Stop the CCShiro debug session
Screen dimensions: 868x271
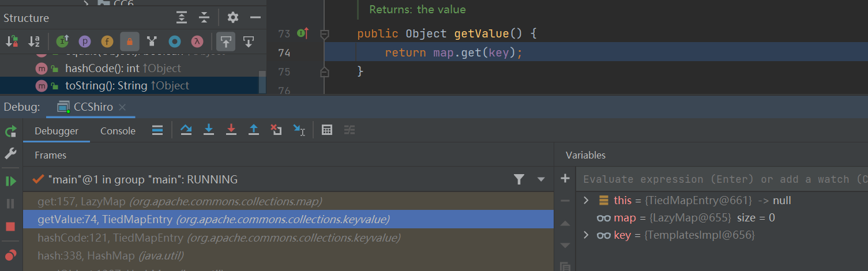(10, 226)
